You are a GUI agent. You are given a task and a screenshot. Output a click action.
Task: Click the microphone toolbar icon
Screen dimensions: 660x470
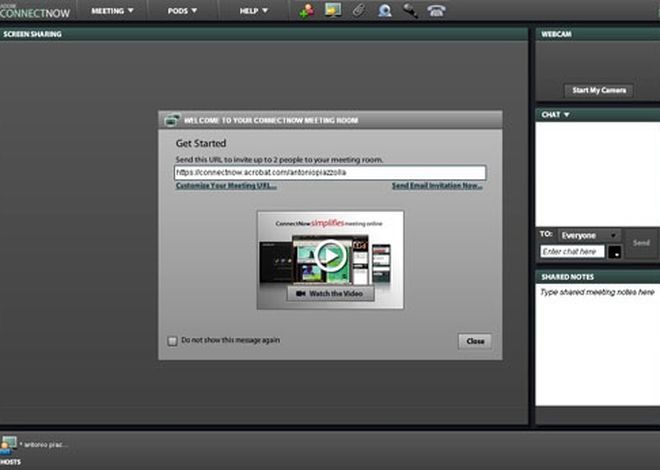(410, 11)
